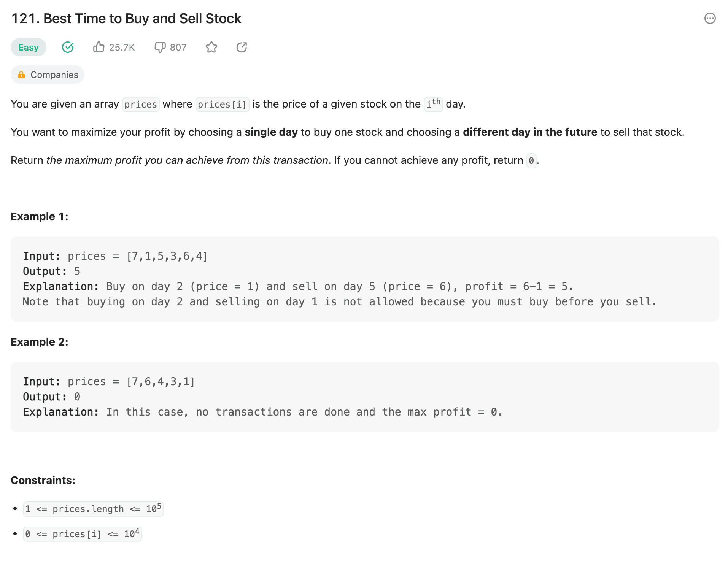
Task: Toggle the star favorite icon
Action: [x=211, y=47]
